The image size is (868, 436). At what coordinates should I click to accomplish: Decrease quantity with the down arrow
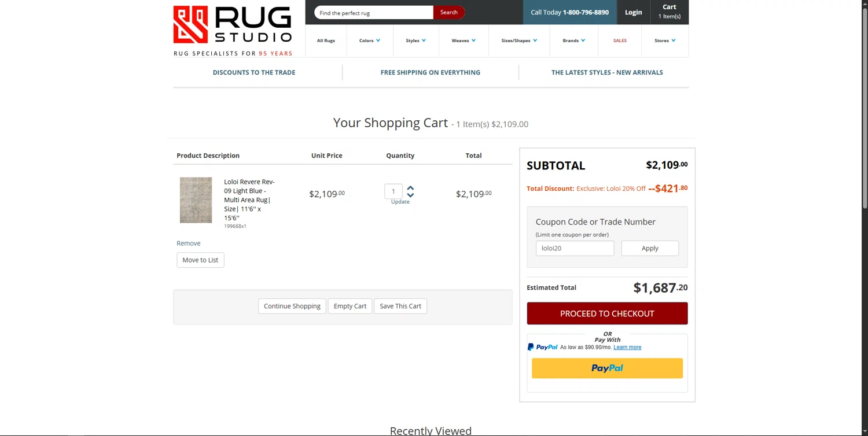pos(410,195)
